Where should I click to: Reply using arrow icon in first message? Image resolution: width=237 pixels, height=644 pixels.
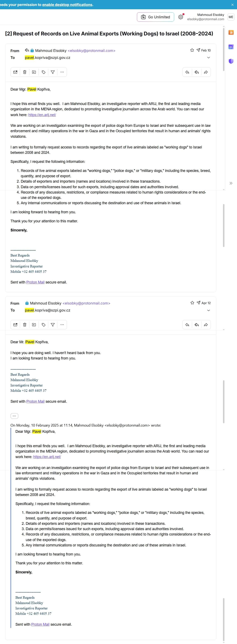click(187, 72)
